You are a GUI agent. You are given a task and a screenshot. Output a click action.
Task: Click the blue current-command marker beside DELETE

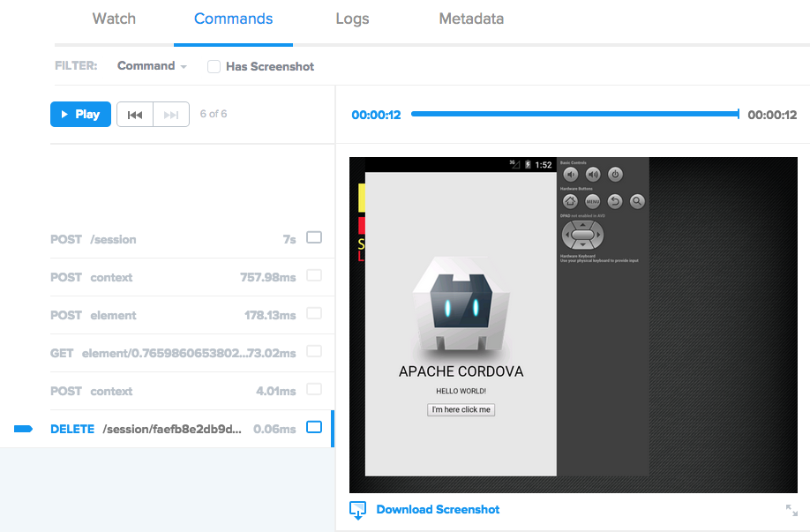coord(23,429)
